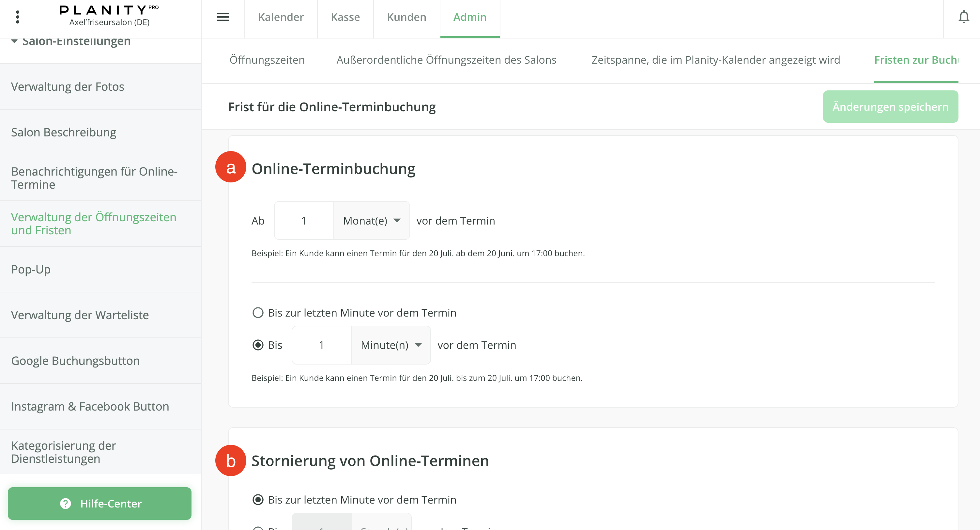Select 'Bis zur letzten Minute' cancellation radio
Screen dimensions: 980x530
tap(258, 500)
